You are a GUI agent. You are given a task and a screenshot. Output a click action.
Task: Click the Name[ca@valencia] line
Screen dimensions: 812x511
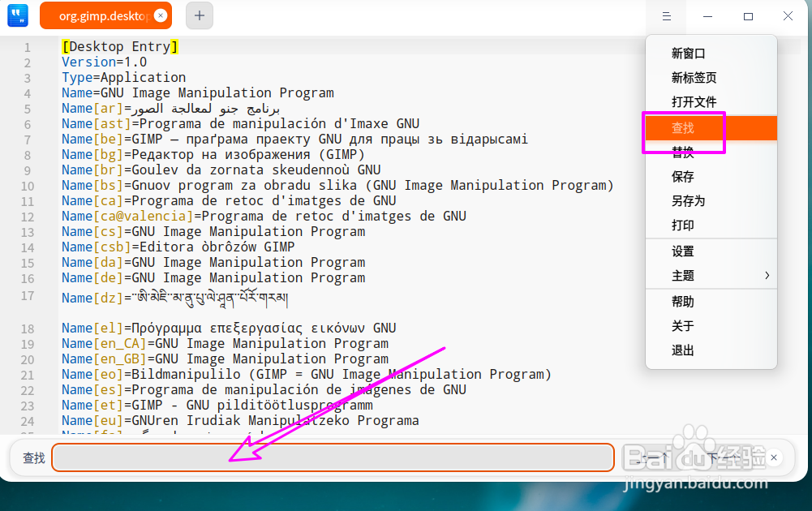pos(264,217)
